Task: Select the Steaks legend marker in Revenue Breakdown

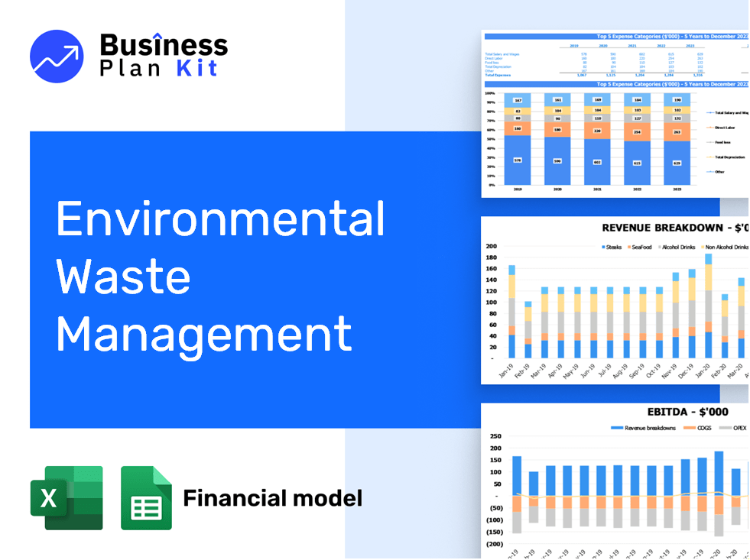Action: point(603,247)
